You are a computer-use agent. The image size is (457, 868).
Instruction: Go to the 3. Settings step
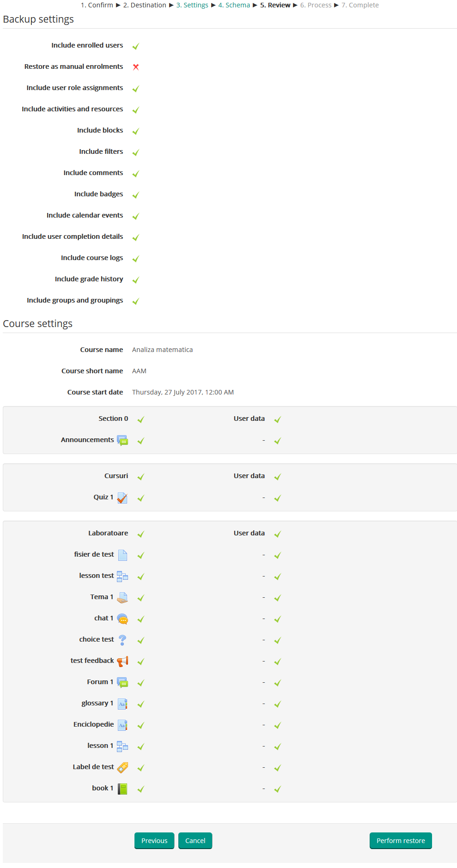point(192,5)
